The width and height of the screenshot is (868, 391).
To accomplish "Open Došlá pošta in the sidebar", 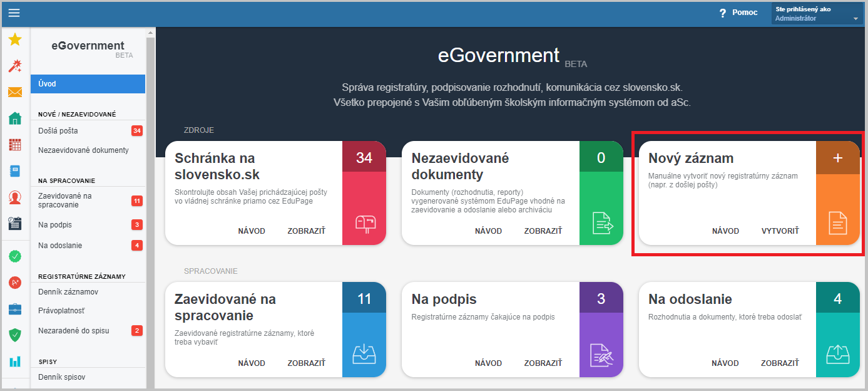I will click(88, 130).
